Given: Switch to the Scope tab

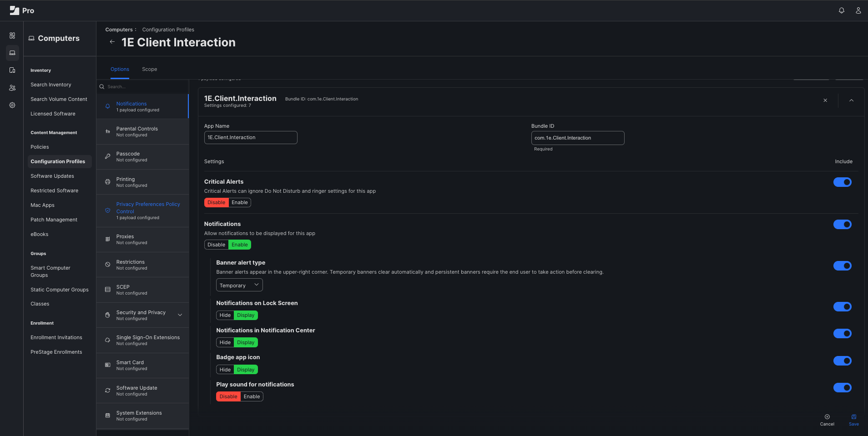Looking at the screenshot, I should [149, 69].
